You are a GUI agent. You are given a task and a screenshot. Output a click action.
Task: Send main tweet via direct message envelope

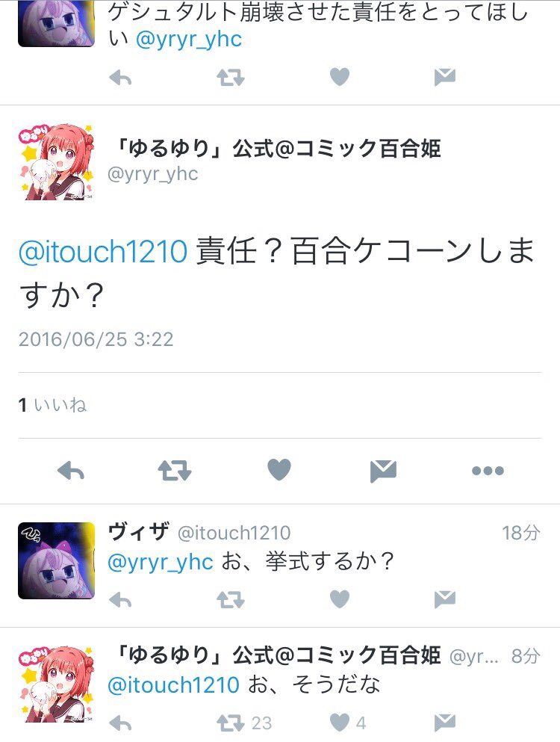point(383,471)
